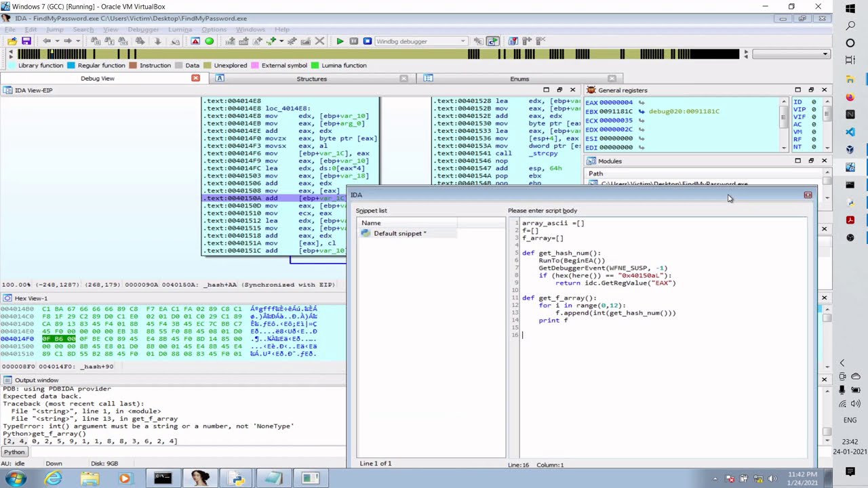Click the Open file toolbar icon
The width and height of the screenshot is (868, 488).
(x=12, y=41)
